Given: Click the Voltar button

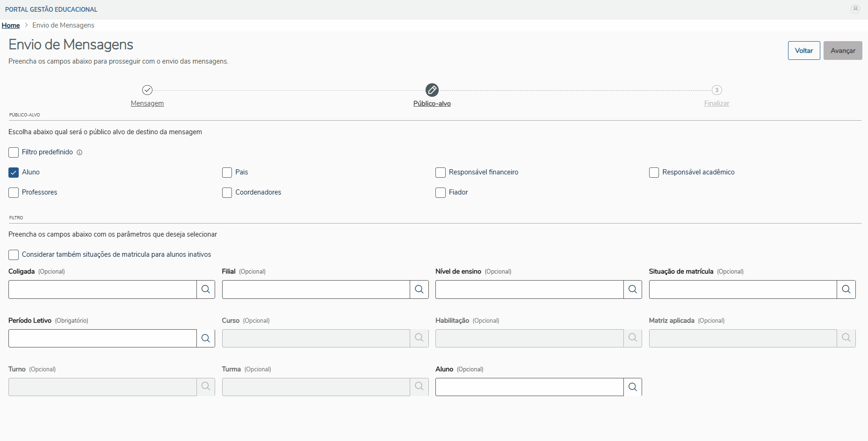Looking at the screenshot, I should (x=803, y=51).
